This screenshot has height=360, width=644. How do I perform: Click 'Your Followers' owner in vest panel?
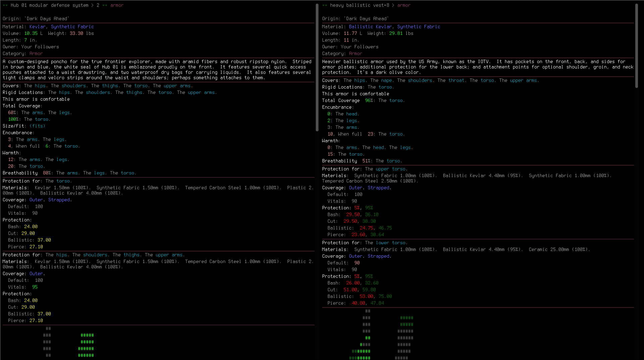360,47
